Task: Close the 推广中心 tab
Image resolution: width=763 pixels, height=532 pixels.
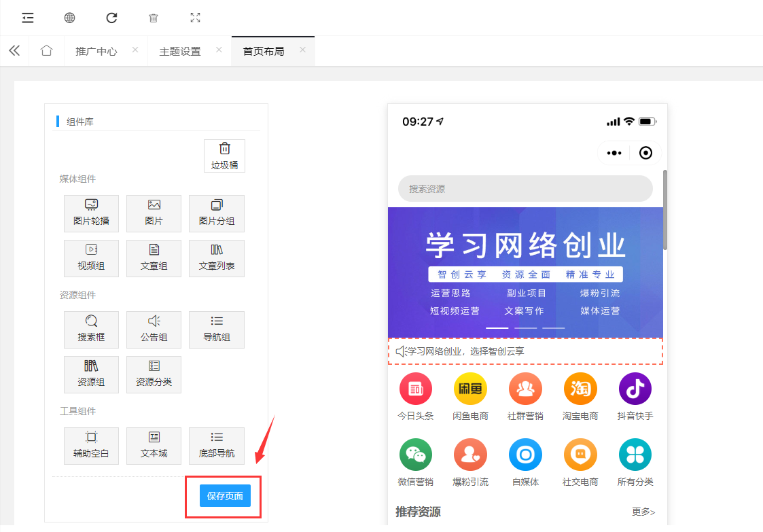Action: pyautogui.click(x=135, y=50)
